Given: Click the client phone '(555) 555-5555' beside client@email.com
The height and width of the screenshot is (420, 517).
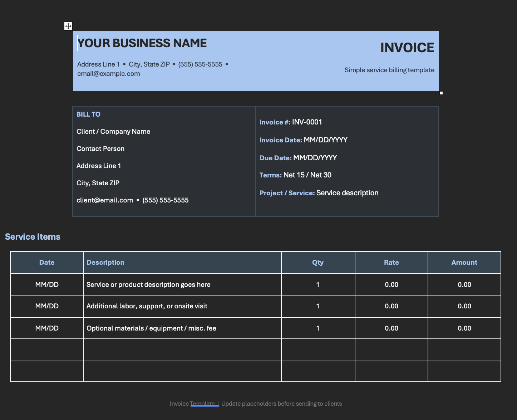Looking at the screenshot, I should click(x=166, y=200).
